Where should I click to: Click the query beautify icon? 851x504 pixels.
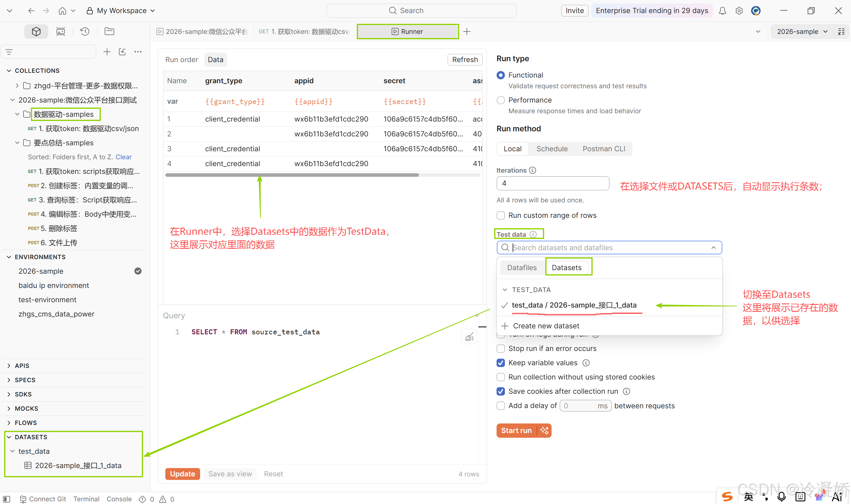[x=470, y=337]
